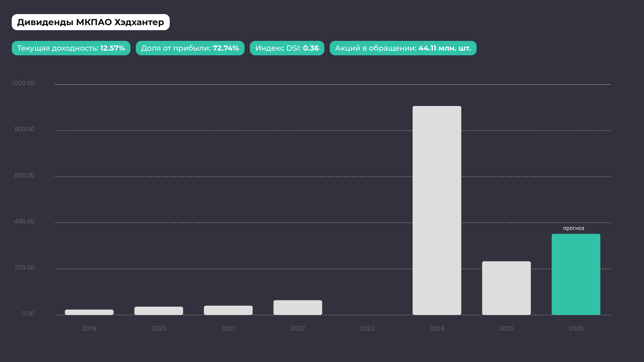Click the Дивиденды МКПАО Хэдхантер title badge
The image size is (644, 362).
(91, 22)
